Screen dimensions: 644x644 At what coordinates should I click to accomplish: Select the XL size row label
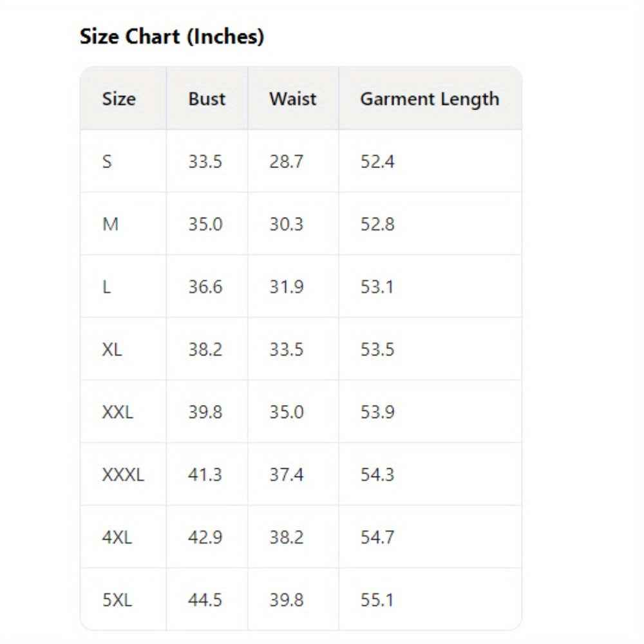112,350
